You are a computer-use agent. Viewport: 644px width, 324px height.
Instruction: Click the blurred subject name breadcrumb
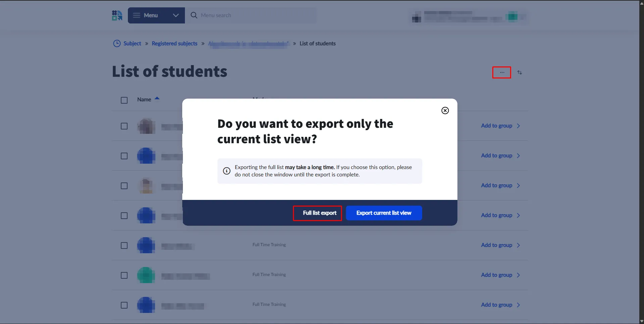(x=249, y=44)
